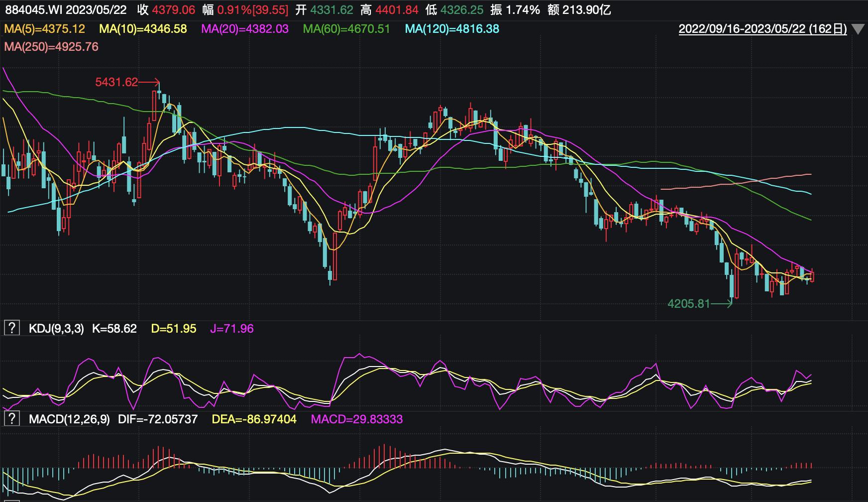This screenshot has height=502, width=868.
Task: Open KDJ(9,3,3) indicator parameters
Action: click(x=56, y=329)
